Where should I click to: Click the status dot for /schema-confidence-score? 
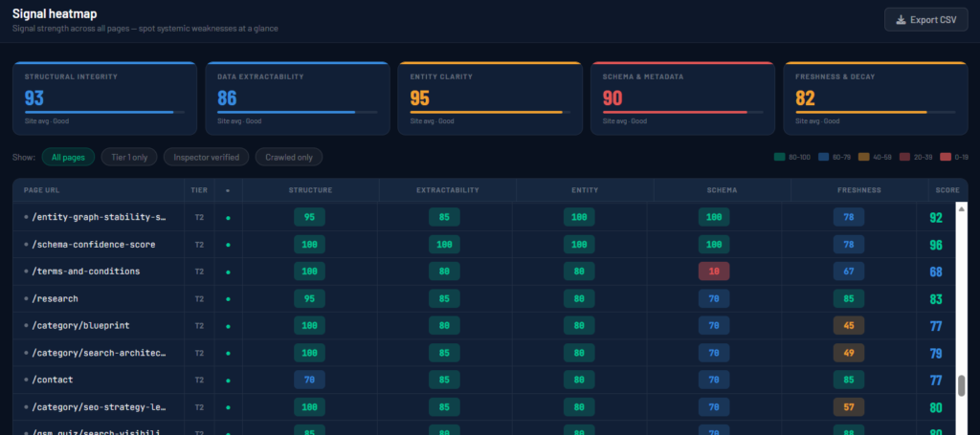point(228,245)
